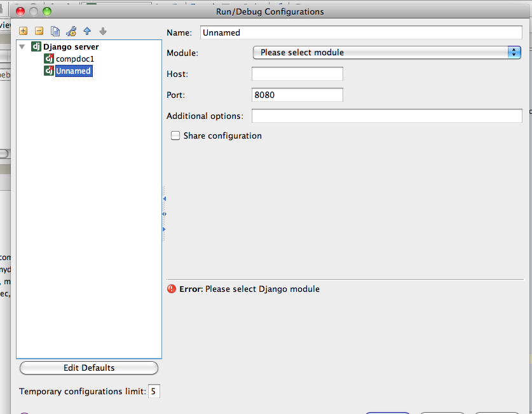Select the Unnamed configuration in tree
532x414 pixels.
point(74,71)
